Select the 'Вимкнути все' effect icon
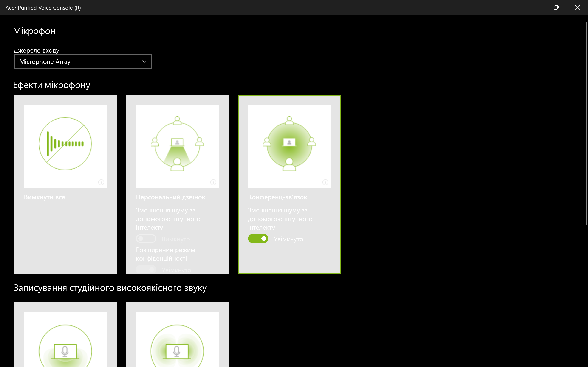 (65, 144)
